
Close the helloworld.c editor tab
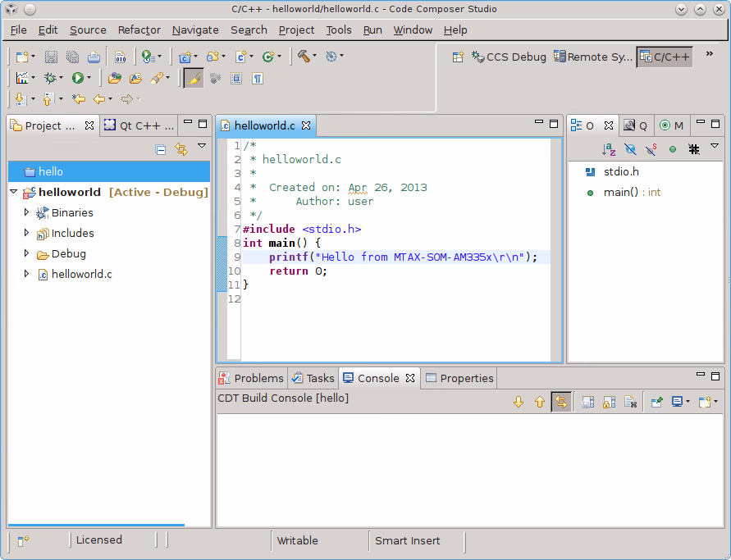tap(306, 125)
